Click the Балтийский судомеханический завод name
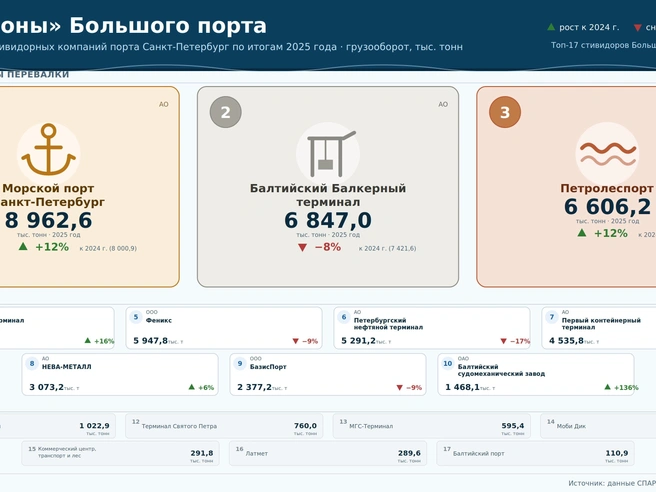 [x=501, y=370]
